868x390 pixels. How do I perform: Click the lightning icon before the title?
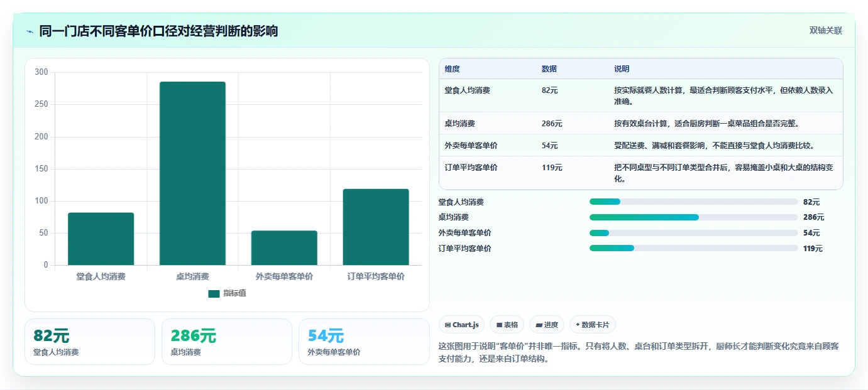[30, 31]
